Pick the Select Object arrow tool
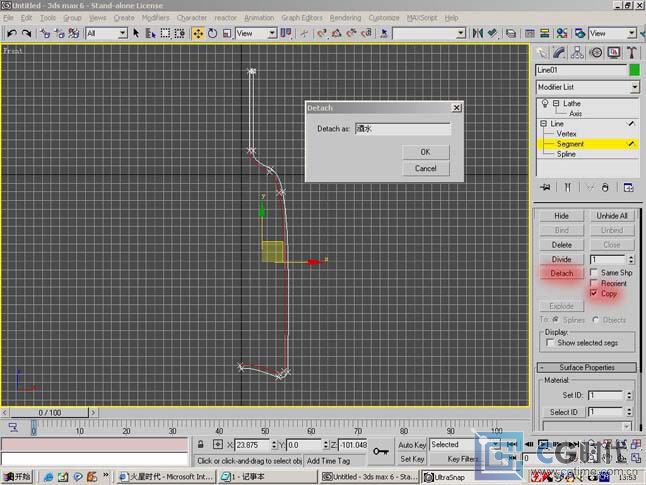This screenshot has height=485, width=646. [136, 33]
